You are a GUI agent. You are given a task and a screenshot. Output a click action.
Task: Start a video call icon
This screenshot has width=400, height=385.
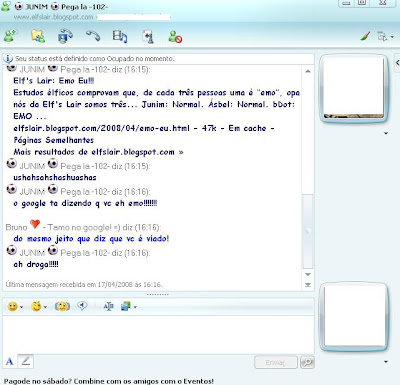coord(65,36)
